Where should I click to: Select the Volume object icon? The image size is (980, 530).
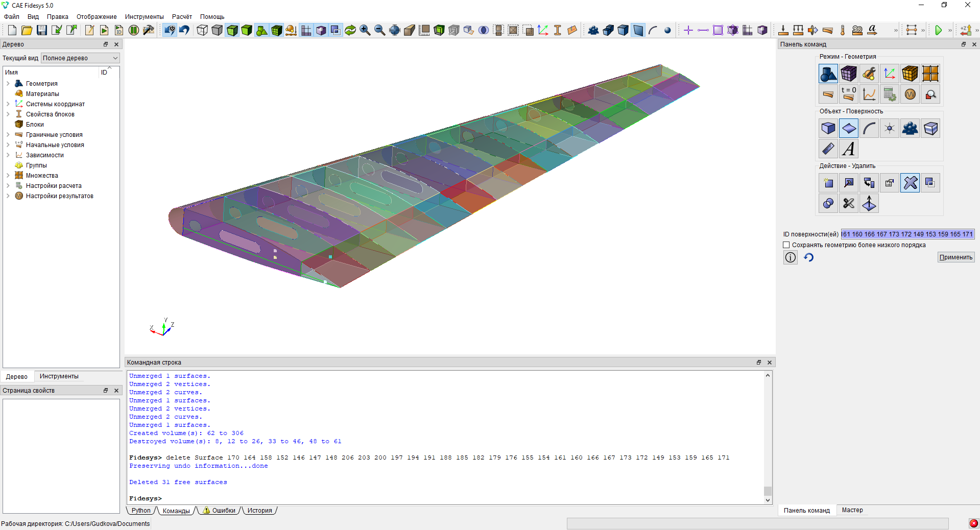tap(828, 128)
